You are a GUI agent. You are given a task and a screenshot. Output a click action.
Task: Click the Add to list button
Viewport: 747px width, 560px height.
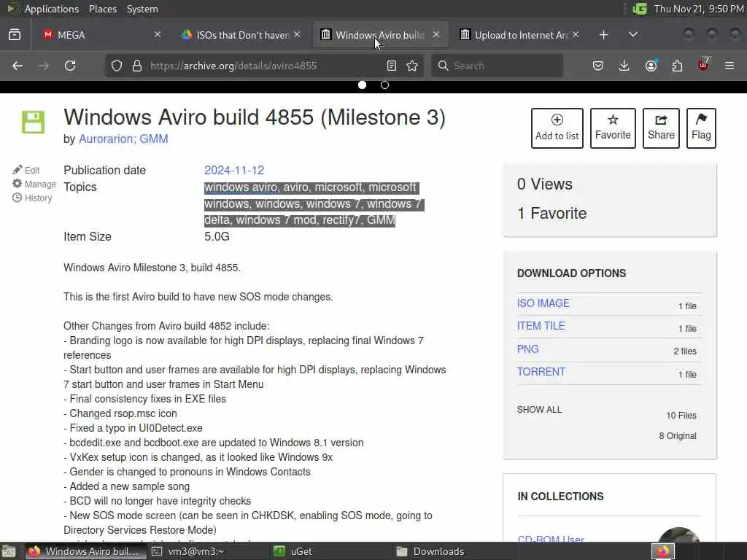557,128
